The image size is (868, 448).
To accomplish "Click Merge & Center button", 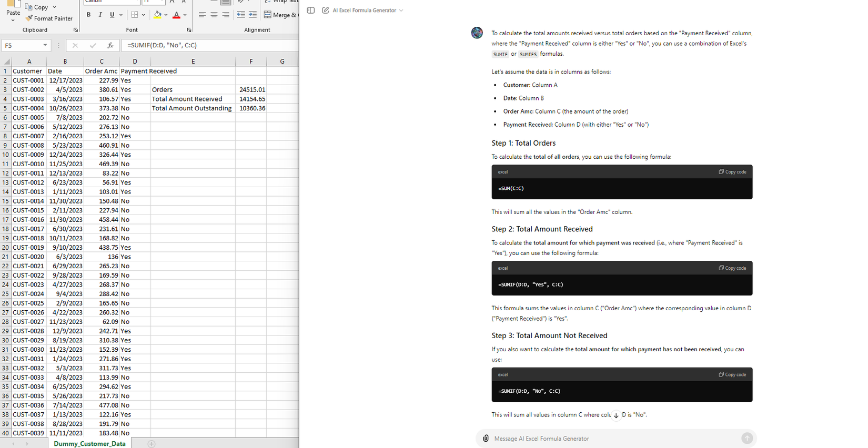I will tap(281, 15).
